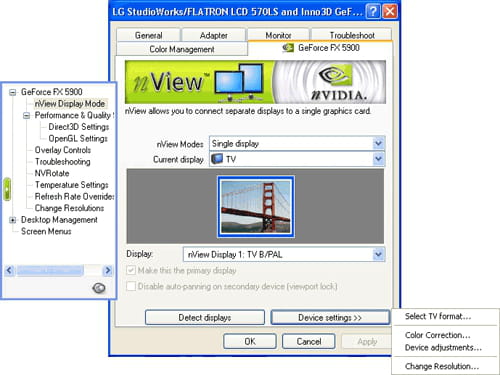Click the GeForce FX 5900 tab icon
The width and height of the screenshot is (500, 375).
[x=288, y=48]
